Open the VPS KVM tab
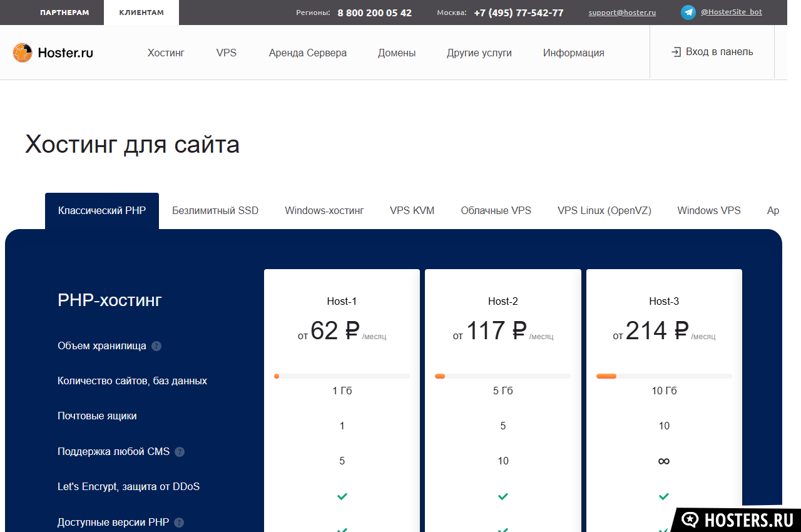 (x=412, y=211)
